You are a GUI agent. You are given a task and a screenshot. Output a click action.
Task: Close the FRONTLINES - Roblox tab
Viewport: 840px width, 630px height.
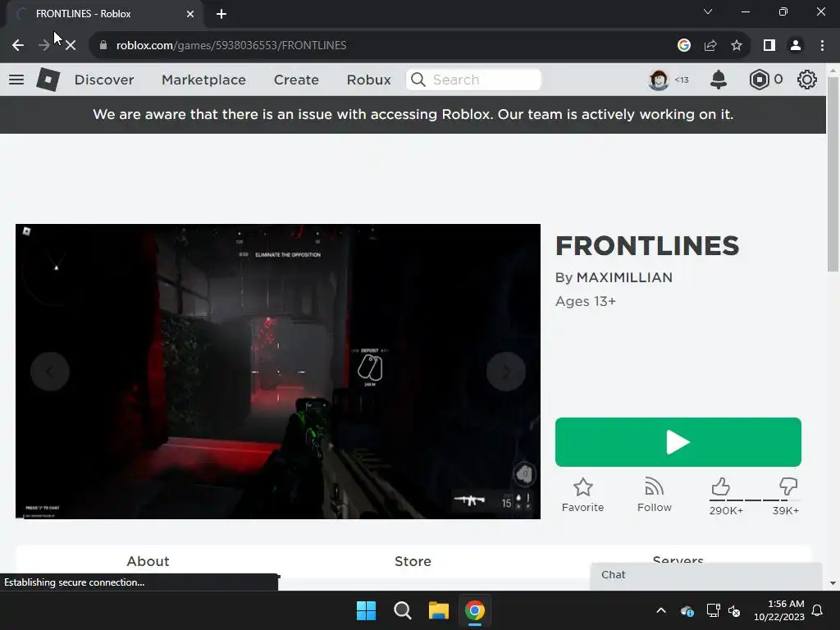pyautogui.click(x=190, y=14)
